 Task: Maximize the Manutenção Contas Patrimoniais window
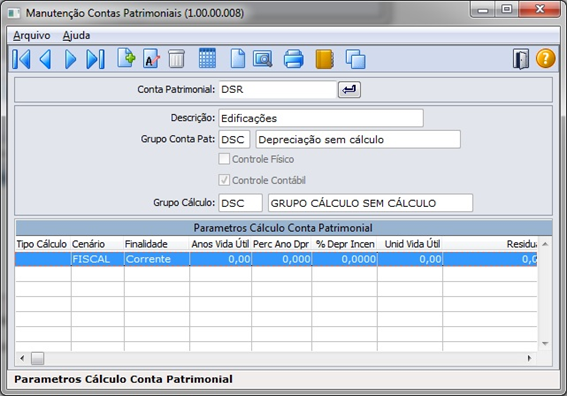(x=507, y=9)
